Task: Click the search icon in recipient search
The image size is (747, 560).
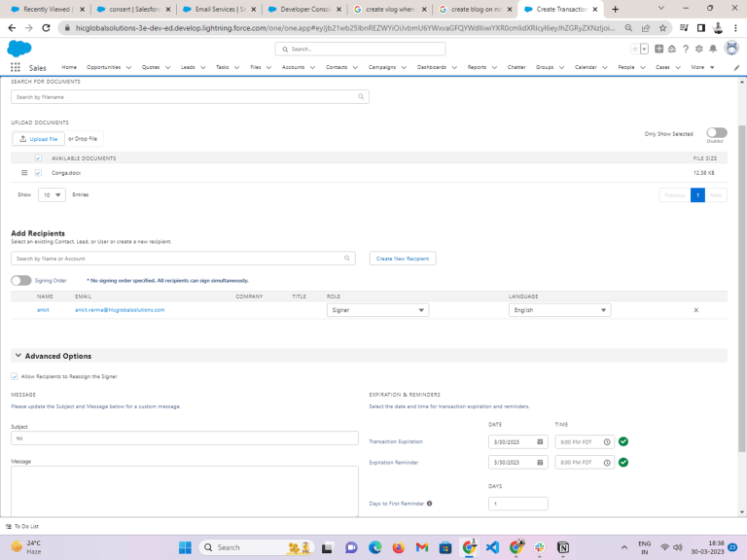Action: coord(347,258)
